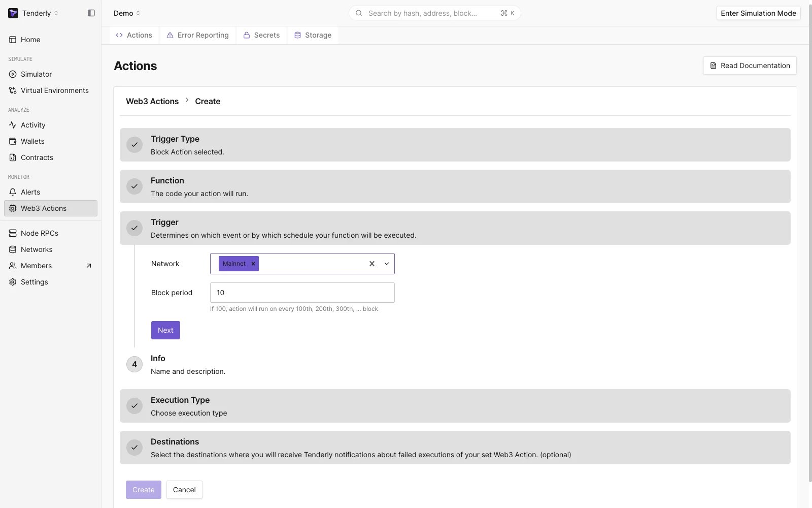Click the Destinations checkmark circle
This screenshot has height=508, width=812.
(134, 448)
